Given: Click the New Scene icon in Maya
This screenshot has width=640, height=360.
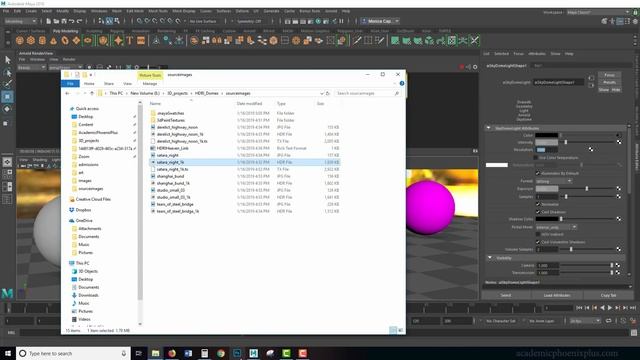Looking at the screenshot, I should (x=48, y=21).
